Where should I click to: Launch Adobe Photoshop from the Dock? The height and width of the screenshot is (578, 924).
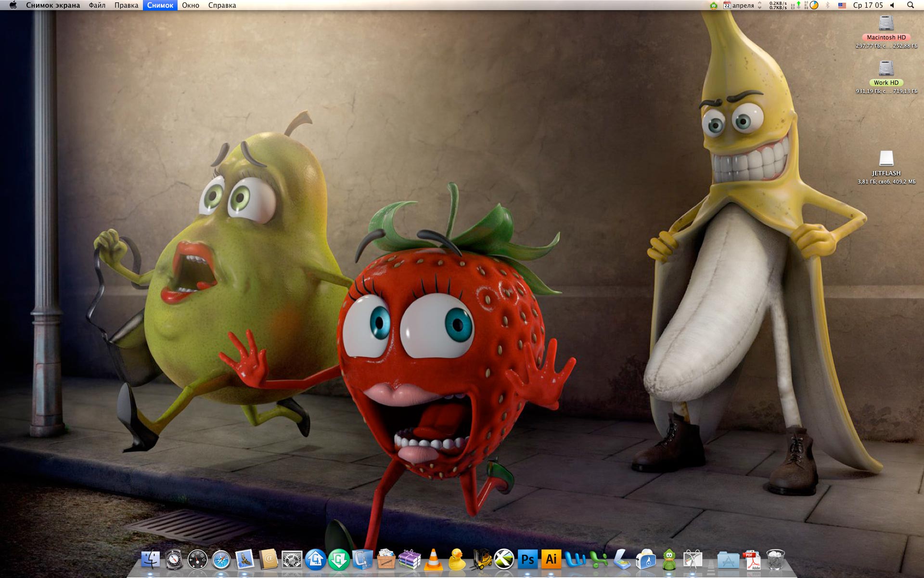(x=528, y=560)
